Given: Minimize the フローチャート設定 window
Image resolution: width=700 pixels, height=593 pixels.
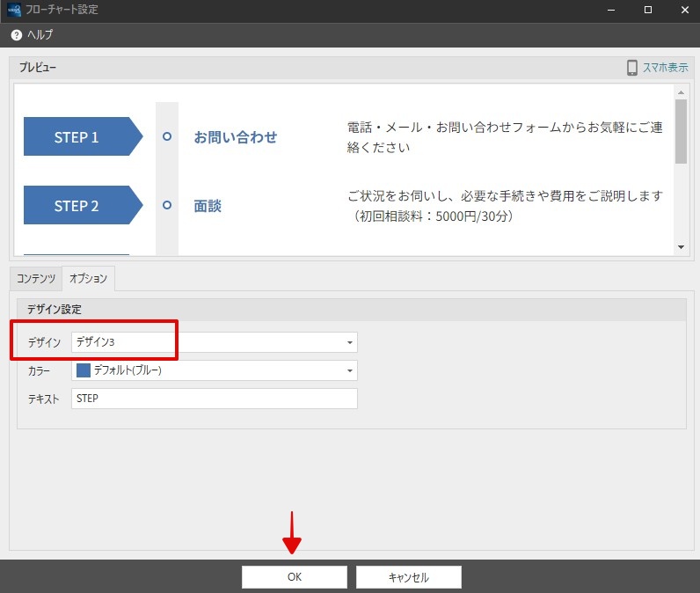Looking at the screenshot, I should 611,10.
